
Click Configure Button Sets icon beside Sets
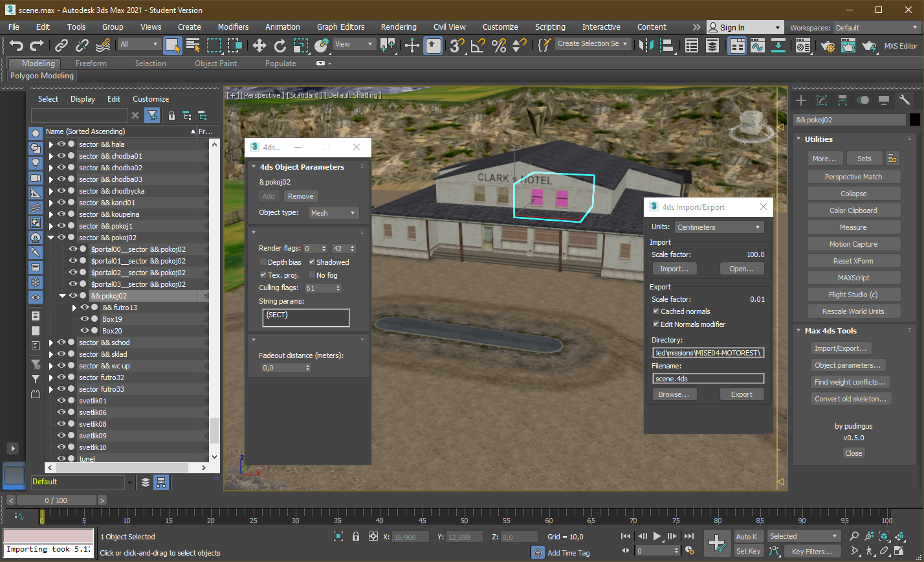[x=893, y=159]
